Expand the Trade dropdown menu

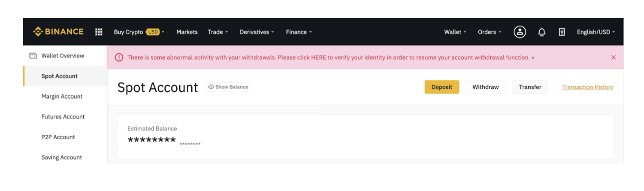coord(218,32)
